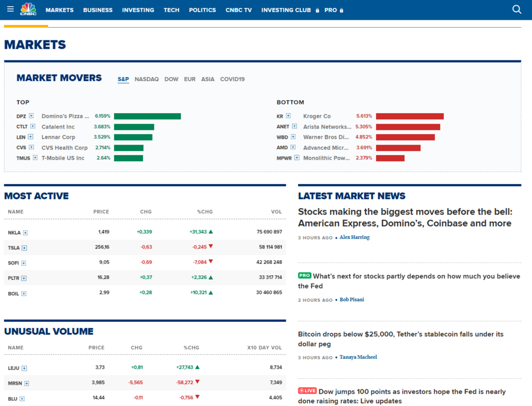Open author link Bob Pisani

[x=352, y=300]
